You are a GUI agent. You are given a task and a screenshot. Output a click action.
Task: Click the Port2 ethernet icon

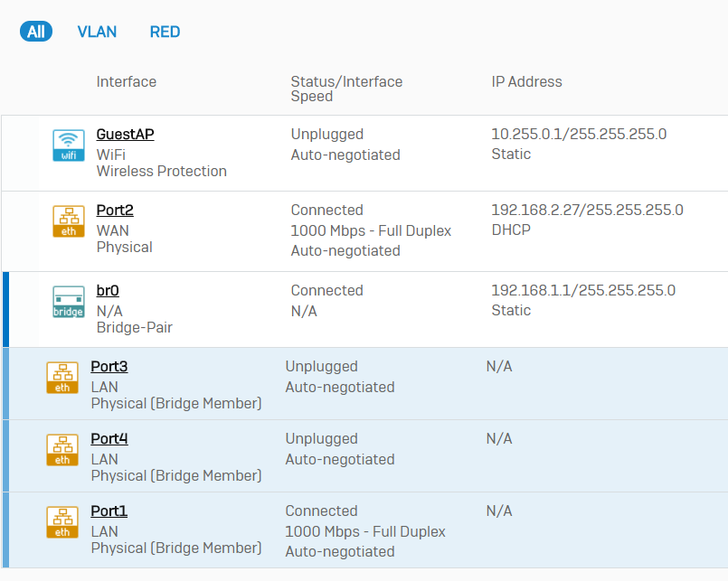(x=69, y=221)
